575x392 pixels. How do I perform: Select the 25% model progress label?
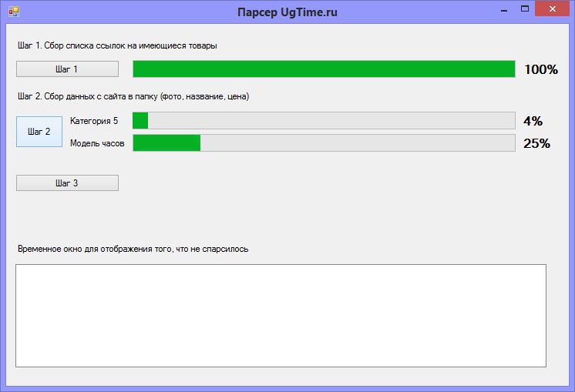(x=536, y=143)
